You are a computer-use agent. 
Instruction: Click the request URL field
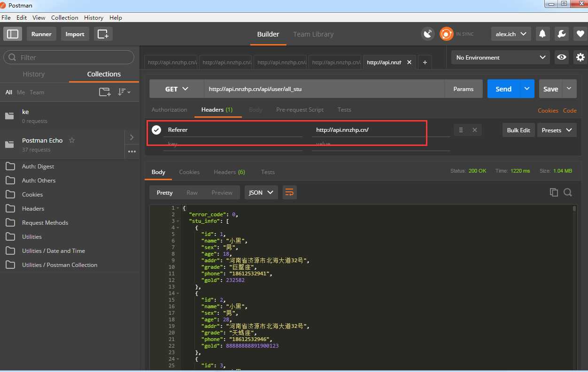click(324, 89)
